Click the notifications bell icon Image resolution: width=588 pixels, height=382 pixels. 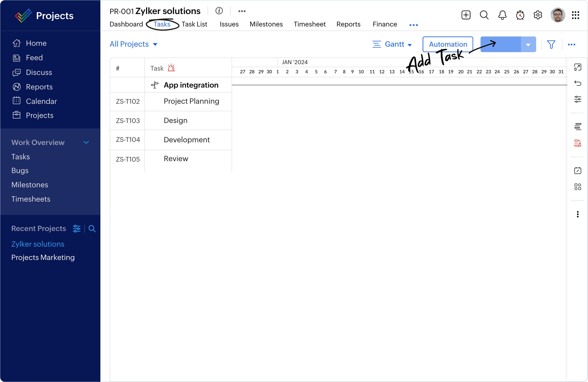click(502, 15)
